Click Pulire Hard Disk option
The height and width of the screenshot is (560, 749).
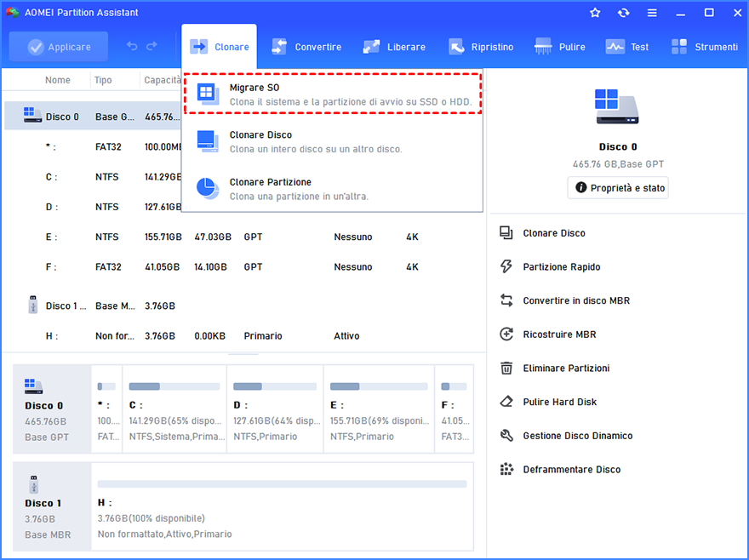pos(559,402)
